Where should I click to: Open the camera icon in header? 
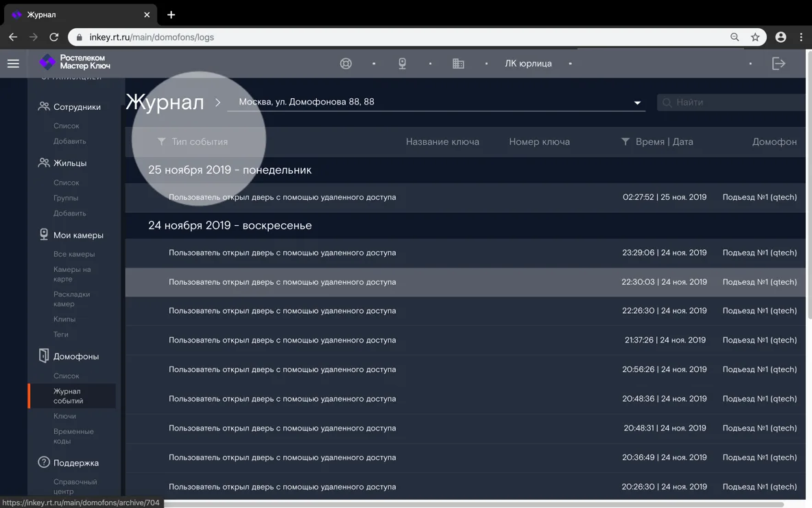coord(402,63)
